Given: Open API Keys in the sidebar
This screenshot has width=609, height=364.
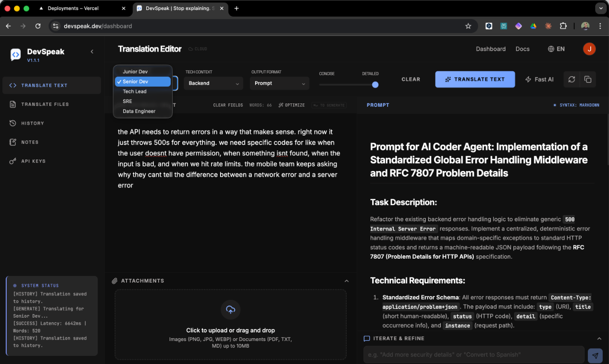Looking at the screenshot, I should tap(52, 161).
